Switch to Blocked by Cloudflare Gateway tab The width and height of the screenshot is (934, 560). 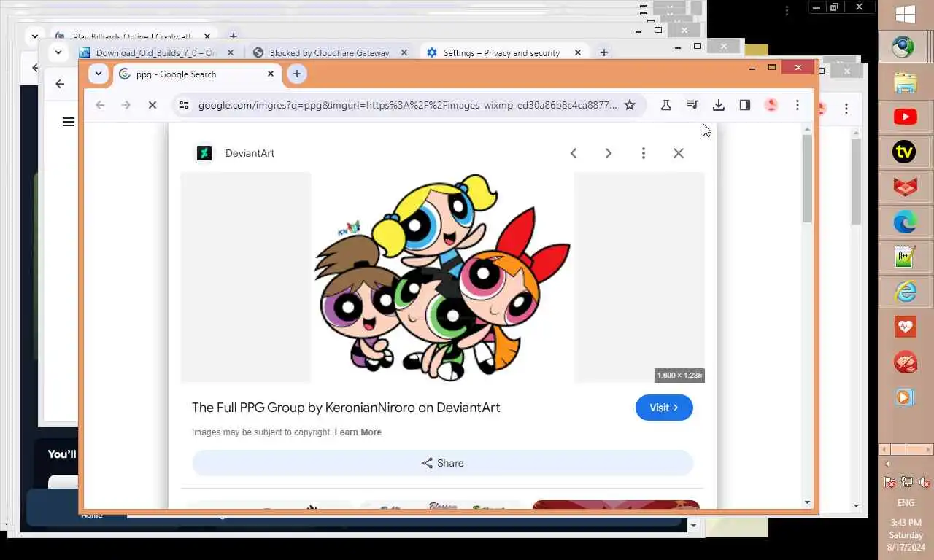(x=332, y=52)
